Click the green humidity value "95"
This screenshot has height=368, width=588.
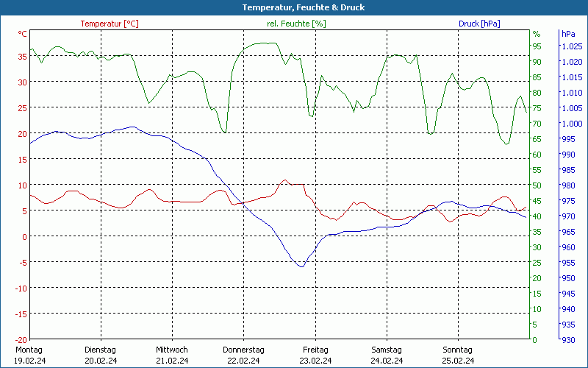pyautogui.click(x=537, y=46)
